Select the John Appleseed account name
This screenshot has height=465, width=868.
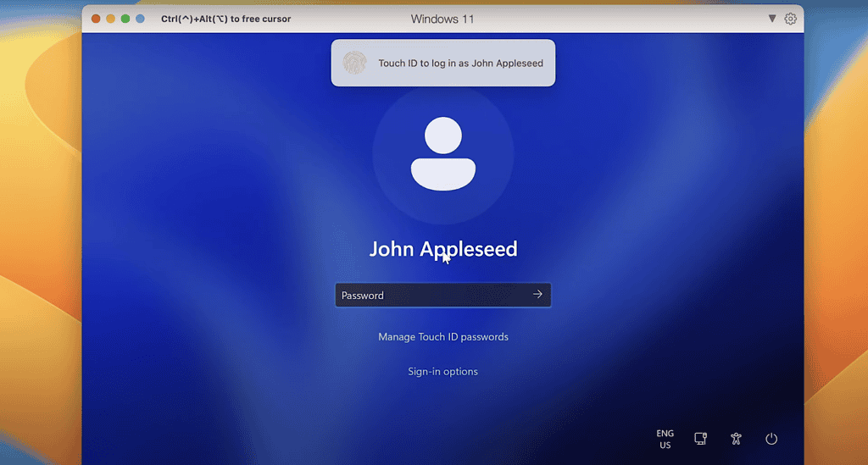tap(442, 249)
